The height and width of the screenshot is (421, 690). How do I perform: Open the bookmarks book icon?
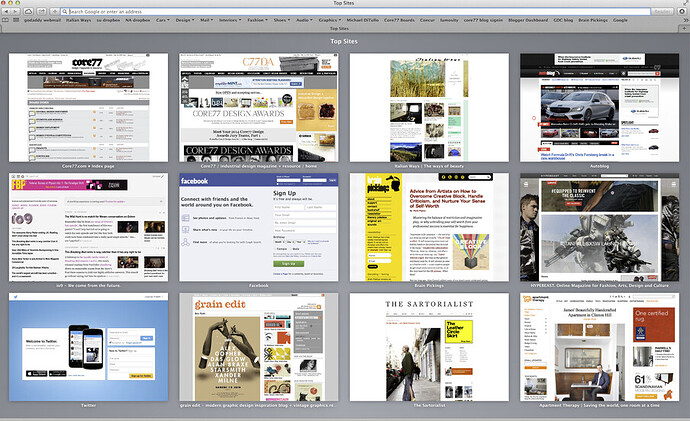coord(6,20)
